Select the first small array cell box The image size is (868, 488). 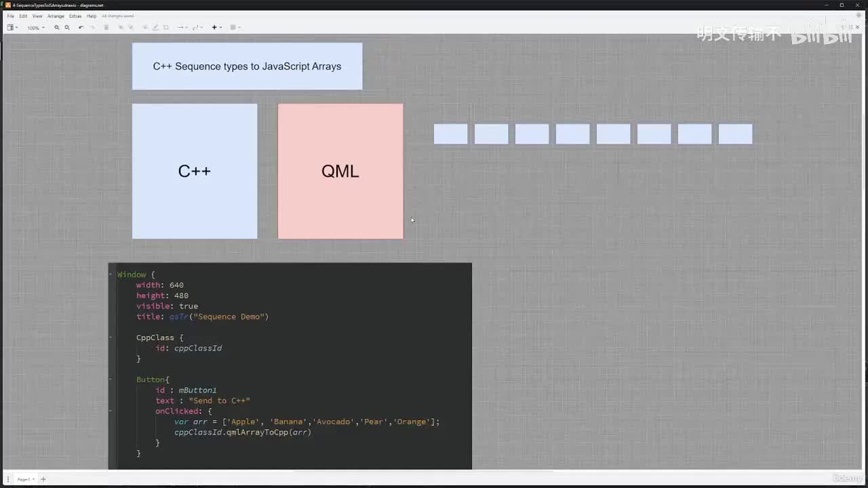tap(451, 134)
